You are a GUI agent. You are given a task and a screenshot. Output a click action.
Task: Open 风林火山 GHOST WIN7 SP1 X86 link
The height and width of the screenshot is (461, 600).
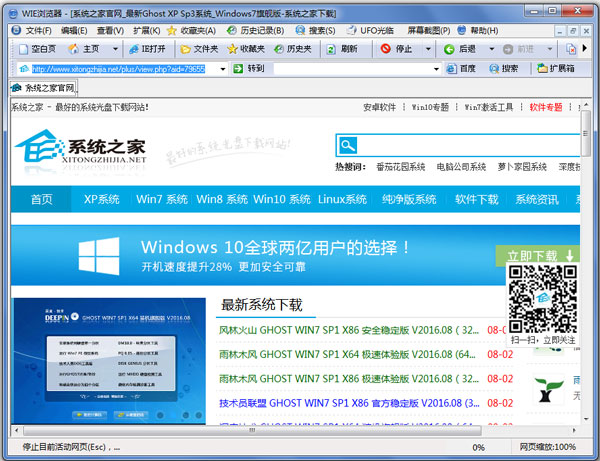pos(349,330)
